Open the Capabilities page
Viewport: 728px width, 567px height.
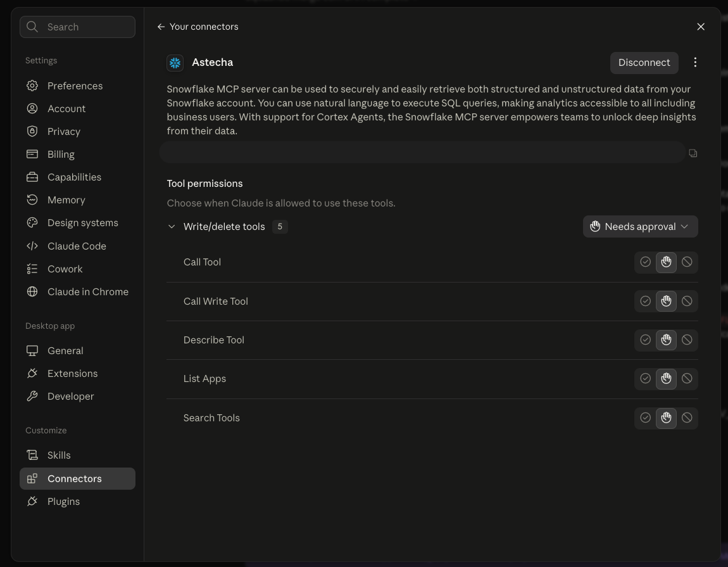(x=77, y=177)
